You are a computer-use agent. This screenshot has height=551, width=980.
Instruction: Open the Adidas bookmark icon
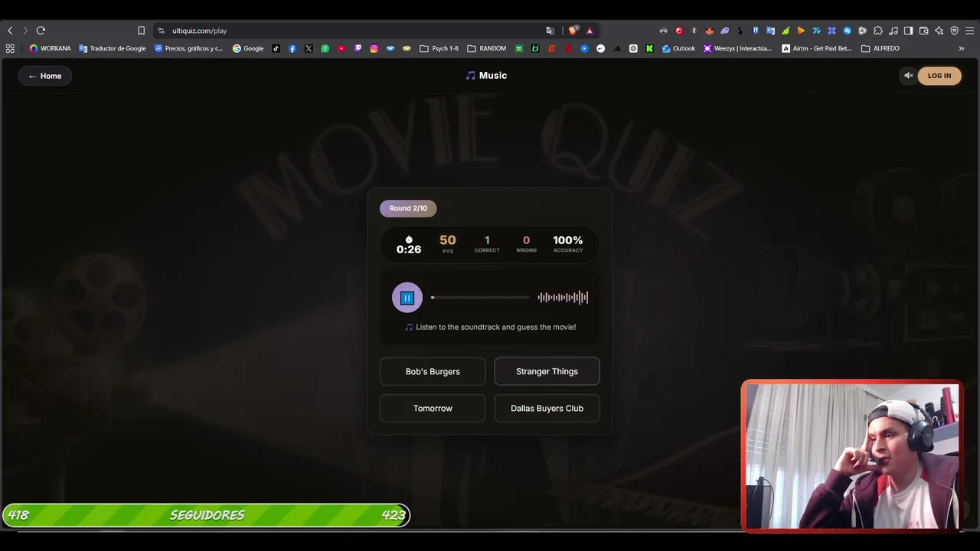click(617, 48)
